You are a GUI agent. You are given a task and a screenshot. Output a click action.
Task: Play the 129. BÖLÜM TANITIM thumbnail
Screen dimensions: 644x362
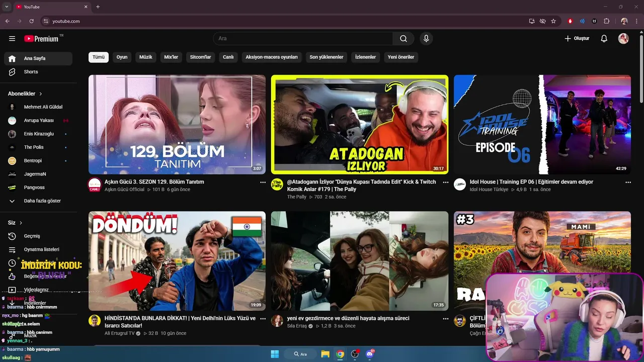tap(177, 124)
